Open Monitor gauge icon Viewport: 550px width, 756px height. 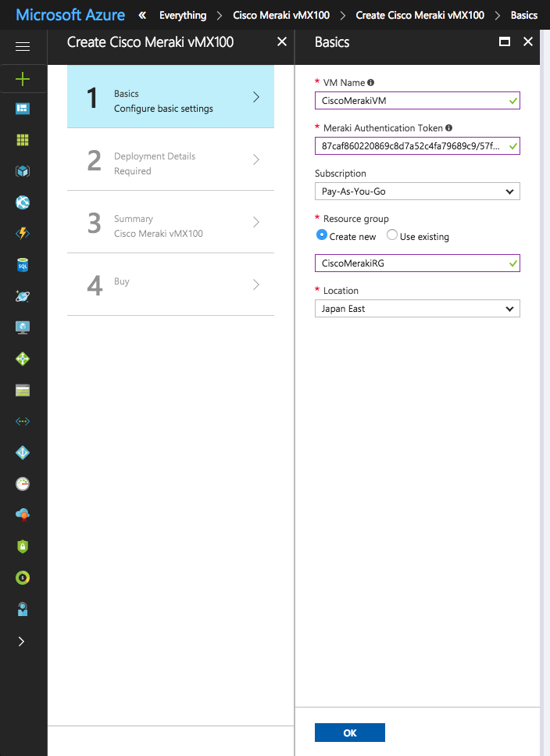click(23, 484)
